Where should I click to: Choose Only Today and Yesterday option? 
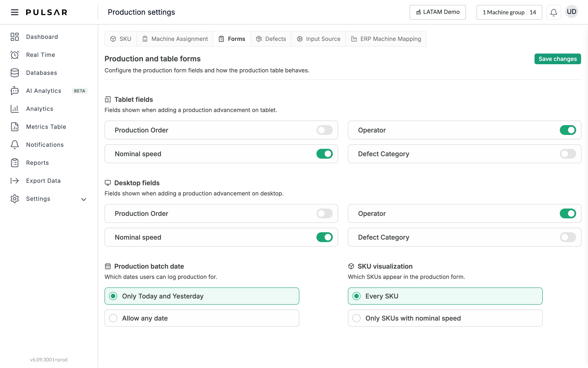pyautogui.click(x=202, y=296)
